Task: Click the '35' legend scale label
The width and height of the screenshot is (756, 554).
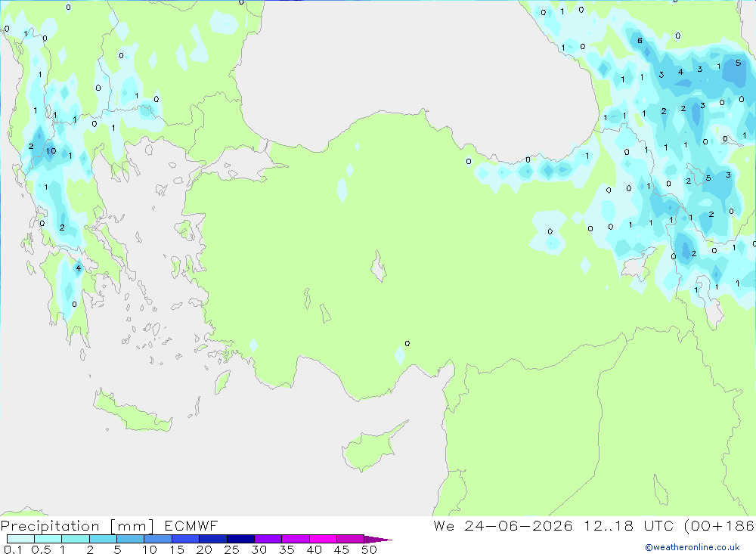Action: pyautogui.click(x=287, y=549)
